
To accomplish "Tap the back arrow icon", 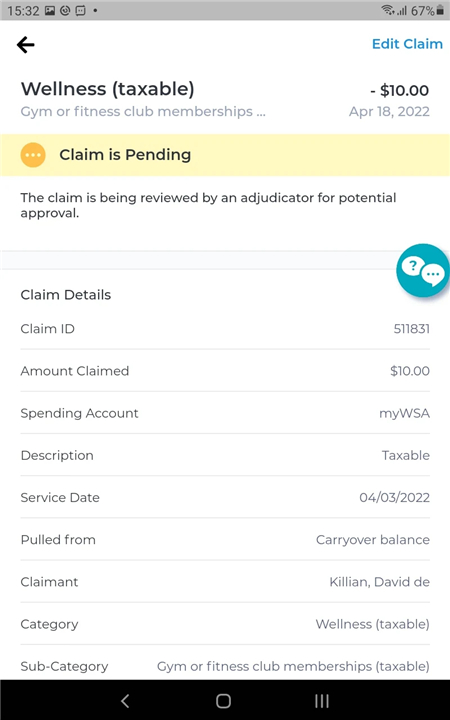I will click(26, 45).
